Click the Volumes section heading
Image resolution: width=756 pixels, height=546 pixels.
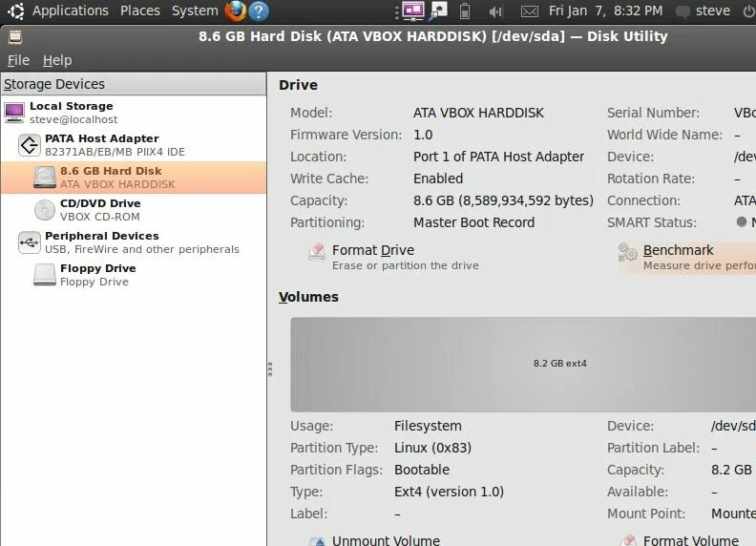click(x=308, y=297)
